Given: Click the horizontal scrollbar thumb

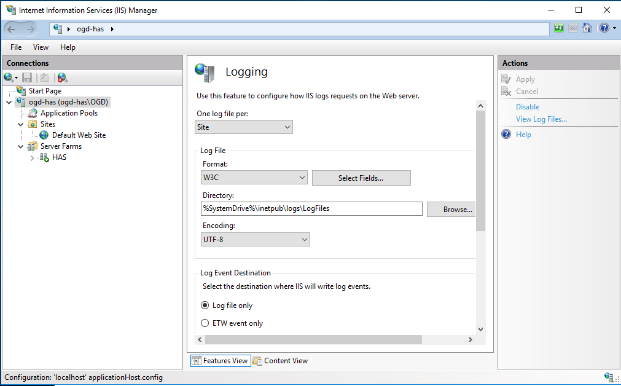Looking at the screenshot, I should click(x=313, y=340).
